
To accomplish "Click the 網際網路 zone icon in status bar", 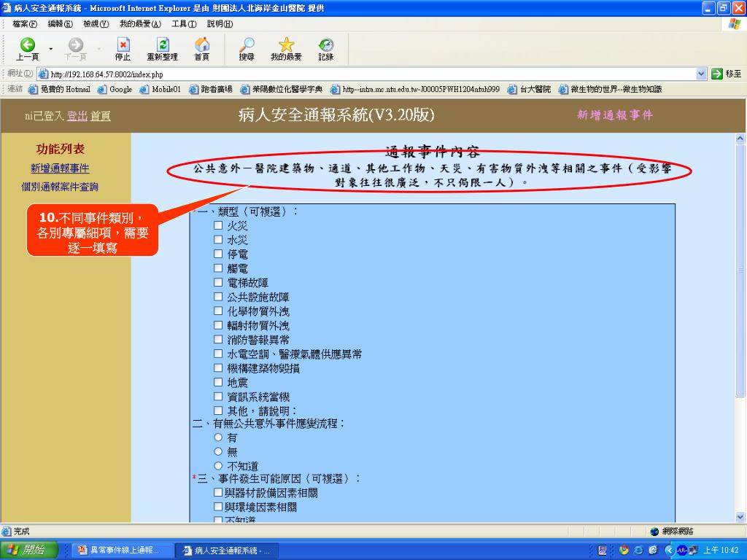I will tap(654, 531).
